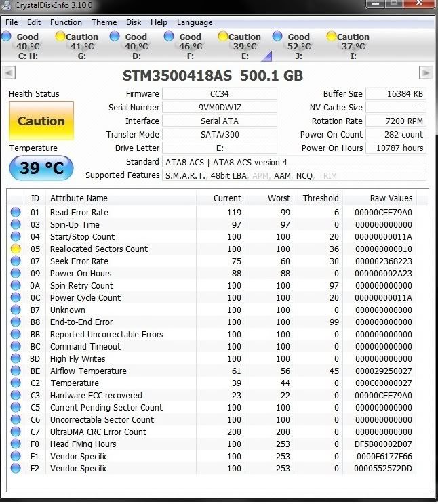Go to previous disk with left arrow

click(x=9, y=73)
